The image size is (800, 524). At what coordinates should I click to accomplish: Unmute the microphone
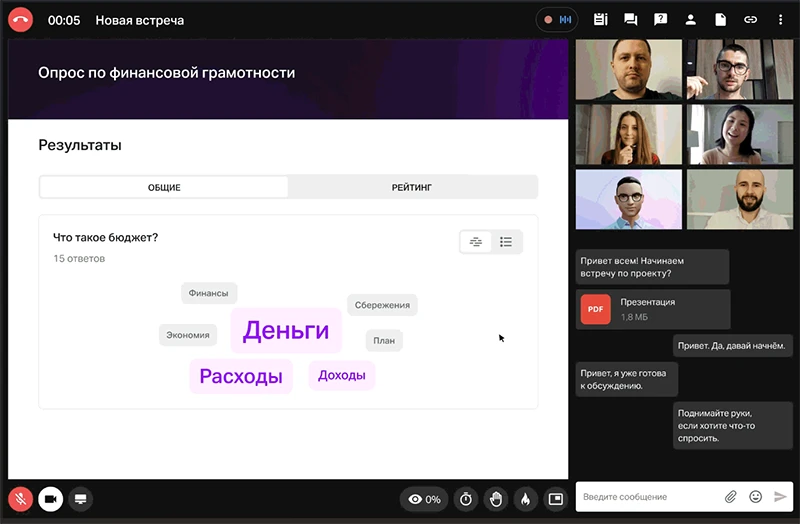coord(20,499)
